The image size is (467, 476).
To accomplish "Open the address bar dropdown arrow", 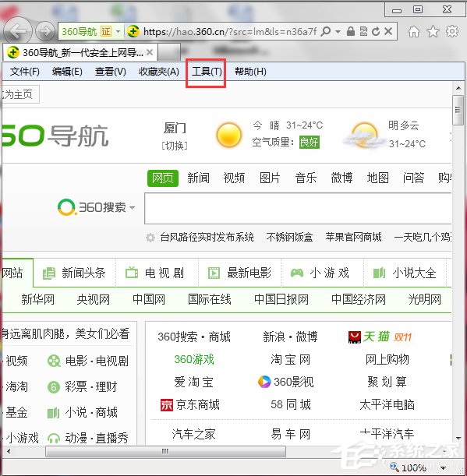I will click(338, 31).
